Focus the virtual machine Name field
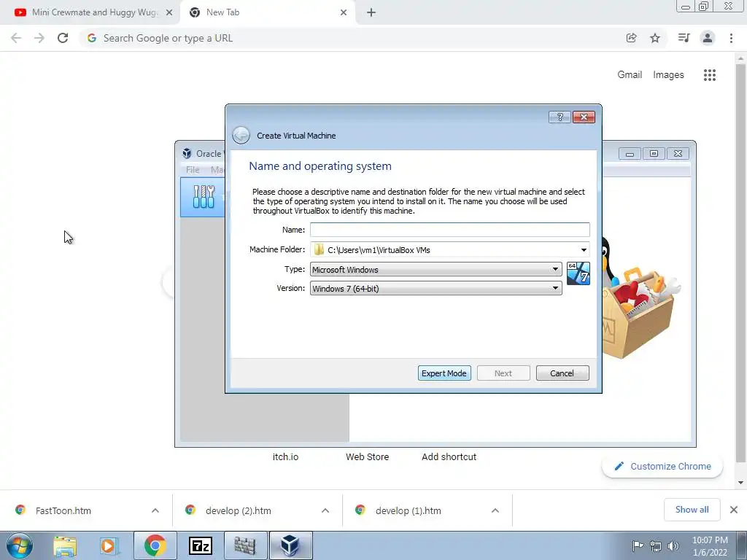 click(x=449, y=230)
